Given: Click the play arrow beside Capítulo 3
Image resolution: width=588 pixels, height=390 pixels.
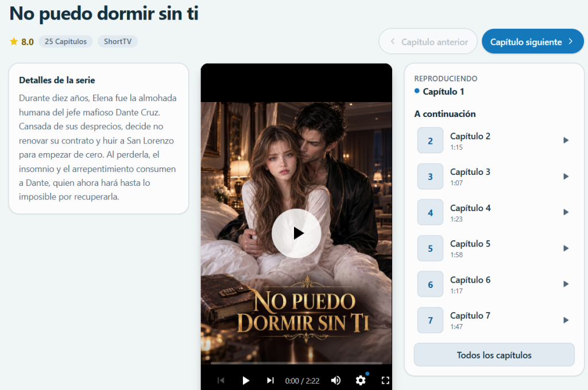Looking at the screenshot, I should coord(566,177).
